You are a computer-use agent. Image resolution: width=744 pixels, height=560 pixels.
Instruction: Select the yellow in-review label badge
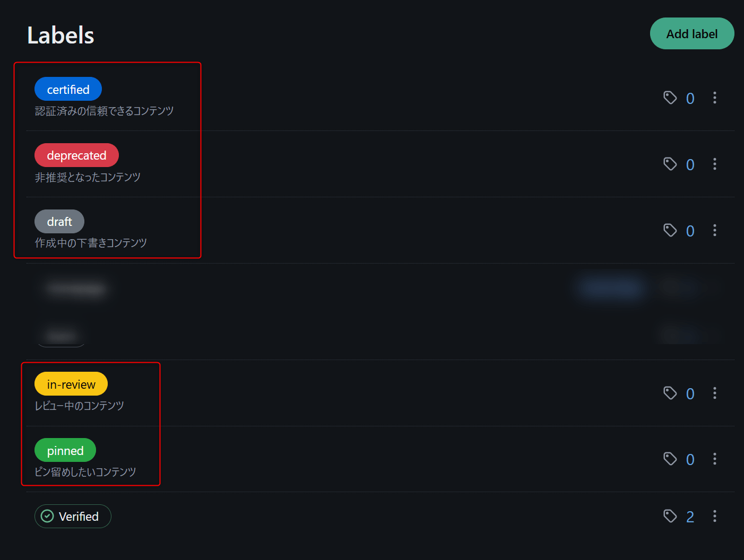pyautogui.click(x=71, y=384)
